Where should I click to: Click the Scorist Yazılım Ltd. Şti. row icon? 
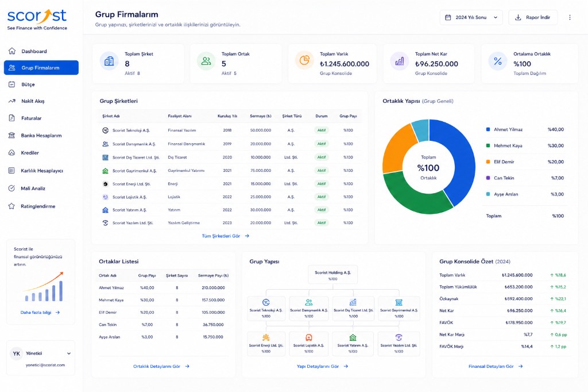106,222
